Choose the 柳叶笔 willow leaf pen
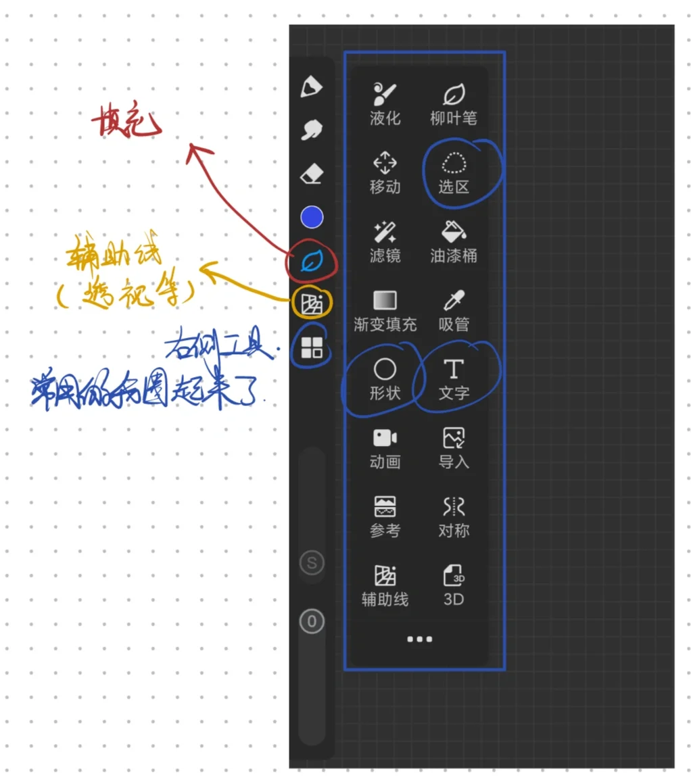The image size is (691, 784). pos(453,104)
